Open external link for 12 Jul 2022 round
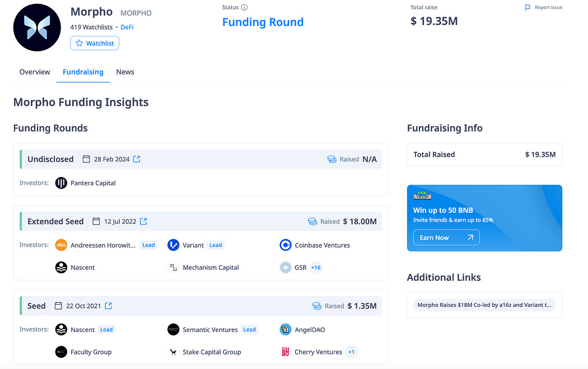 pos(143,221)
